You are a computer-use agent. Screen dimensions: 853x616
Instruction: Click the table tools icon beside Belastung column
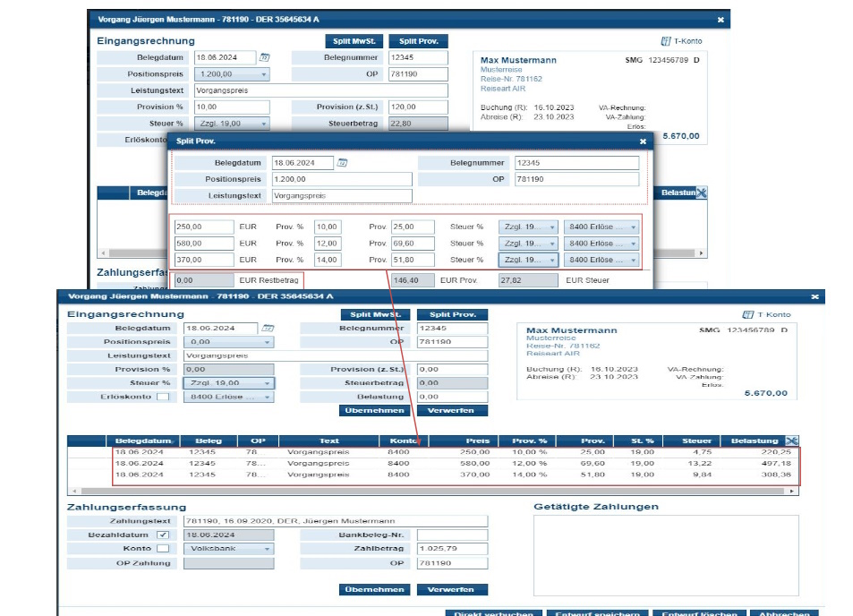(792, 441)
